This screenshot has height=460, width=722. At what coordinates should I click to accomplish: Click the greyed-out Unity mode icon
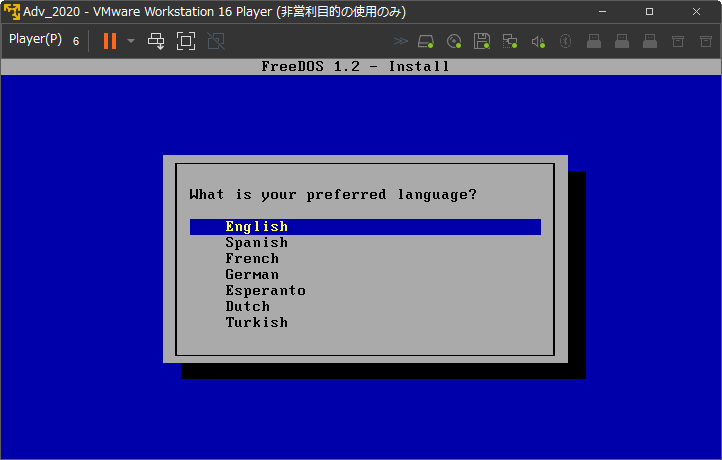(216, 41)
